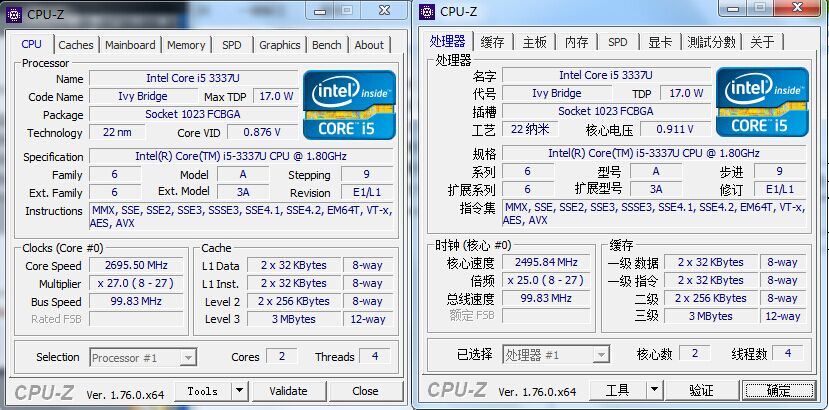829x410 pixels.
Task: Select the CPU tab in English window
Action: click(x=31, y=44)
